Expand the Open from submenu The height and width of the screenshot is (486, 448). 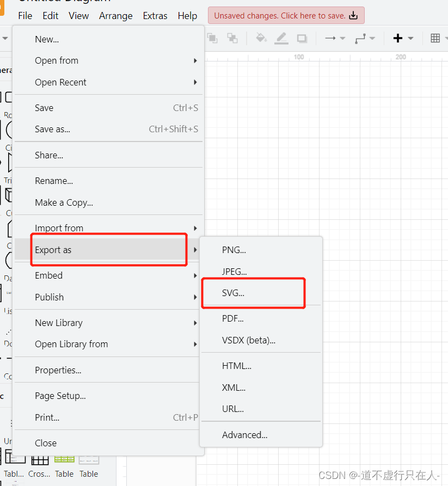coord(108,61)
